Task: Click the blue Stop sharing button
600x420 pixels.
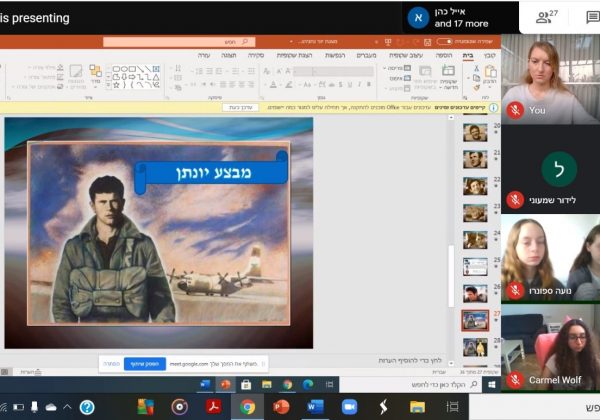Action: pyautogui.click(x=145, y=364)
